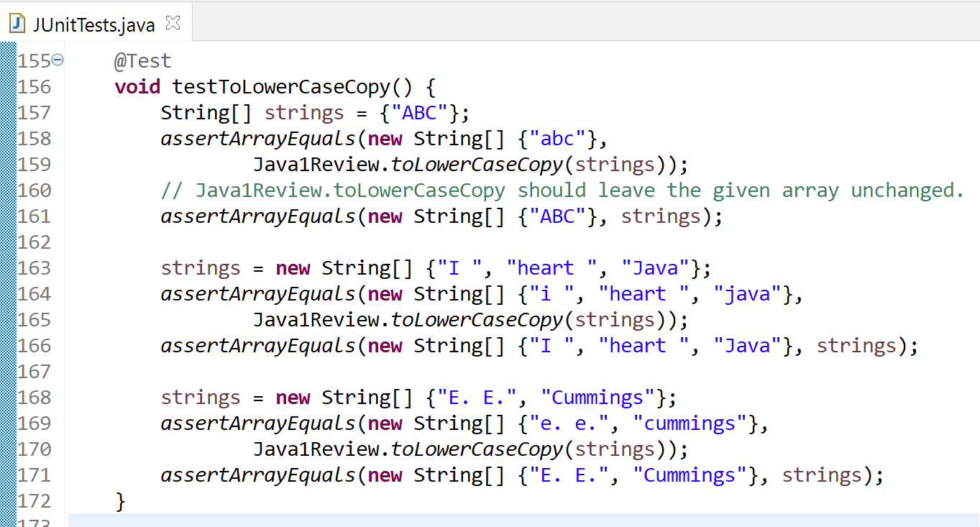This screenshot has width=980, height=527.
Task: Select the string literal "ABC" on line 157
Action: pyautogui.click(x=421, y=112)
